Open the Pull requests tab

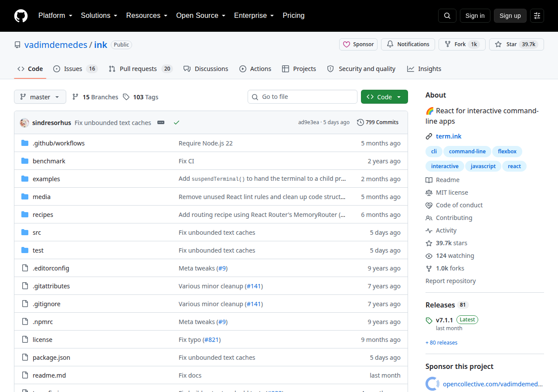141,69
